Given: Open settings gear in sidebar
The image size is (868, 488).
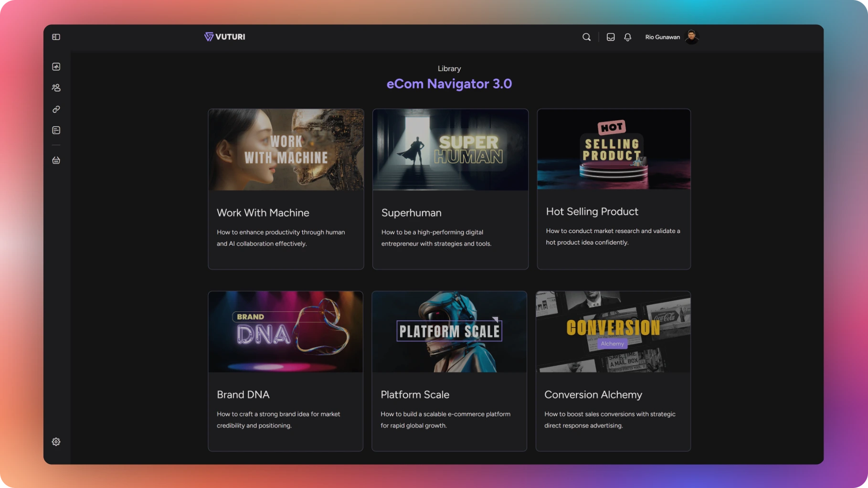Looking at the screenshot, I should click(x=56, y=442).
